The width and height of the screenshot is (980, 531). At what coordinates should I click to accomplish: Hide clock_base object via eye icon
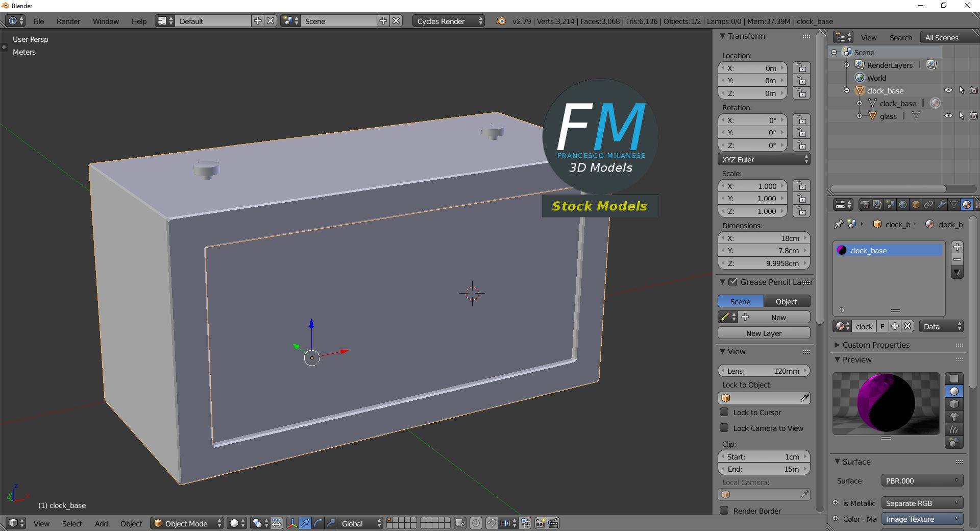tap(948, 90)
